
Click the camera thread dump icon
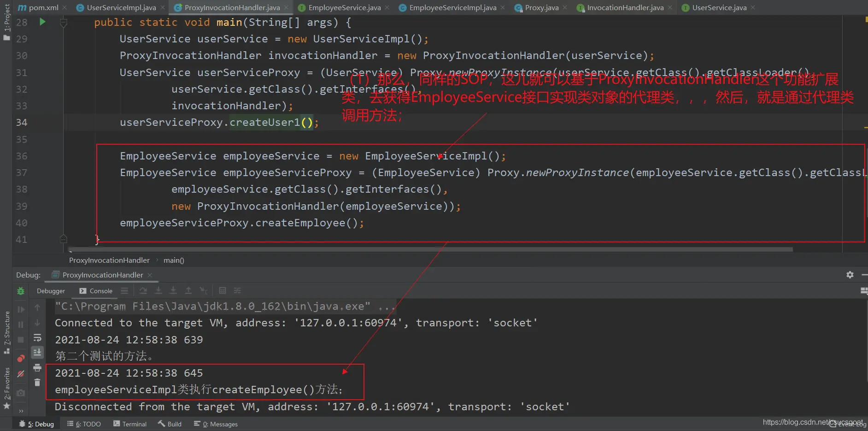[x=21, y=393]
